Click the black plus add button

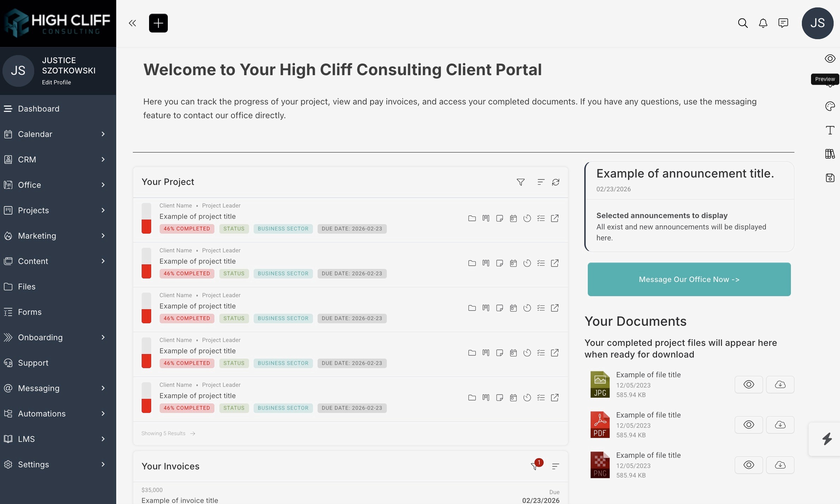pyautogui.click(x=158, y=23)
